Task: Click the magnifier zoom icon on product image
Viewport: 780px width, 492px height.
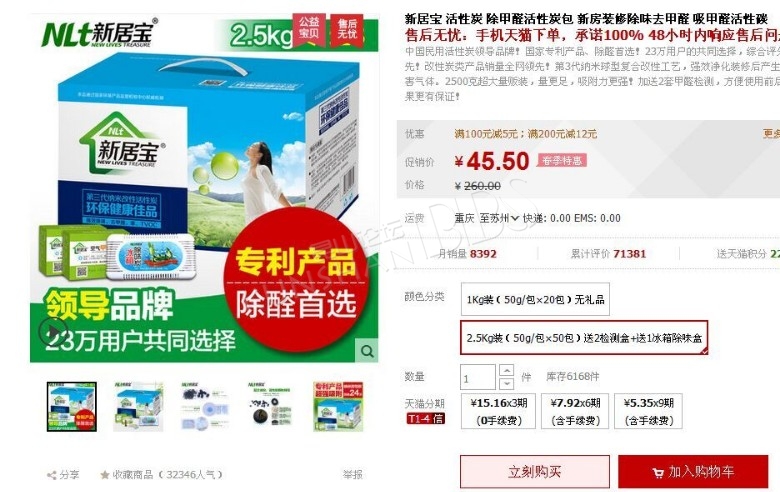Action: click(367, 351)
